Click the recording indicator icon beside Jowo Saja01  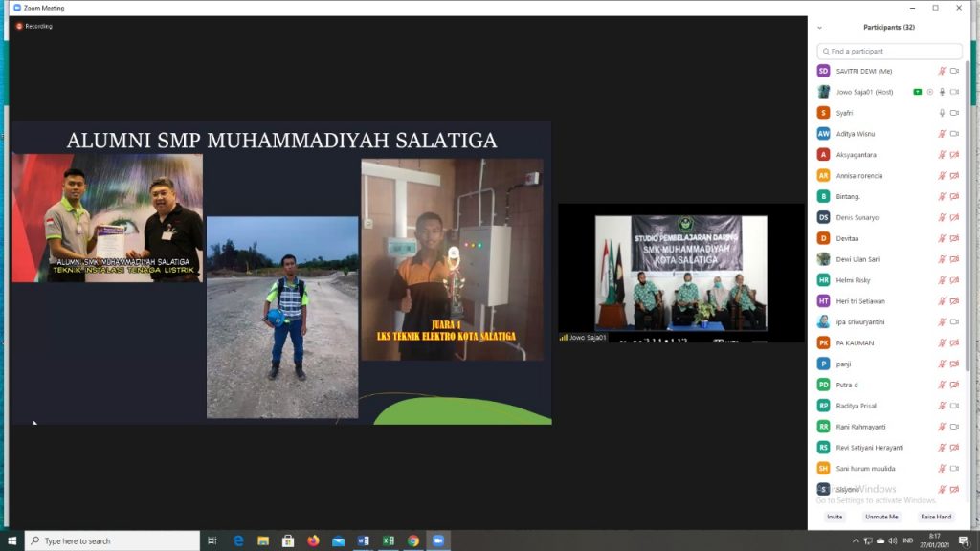(x=930, y=92)
